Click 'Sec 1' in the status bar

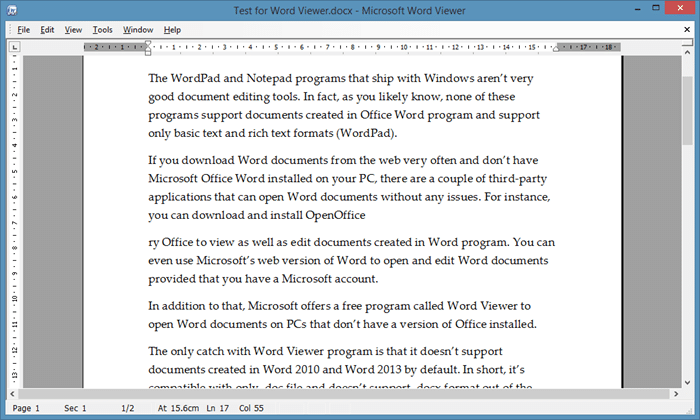point(75,408)
